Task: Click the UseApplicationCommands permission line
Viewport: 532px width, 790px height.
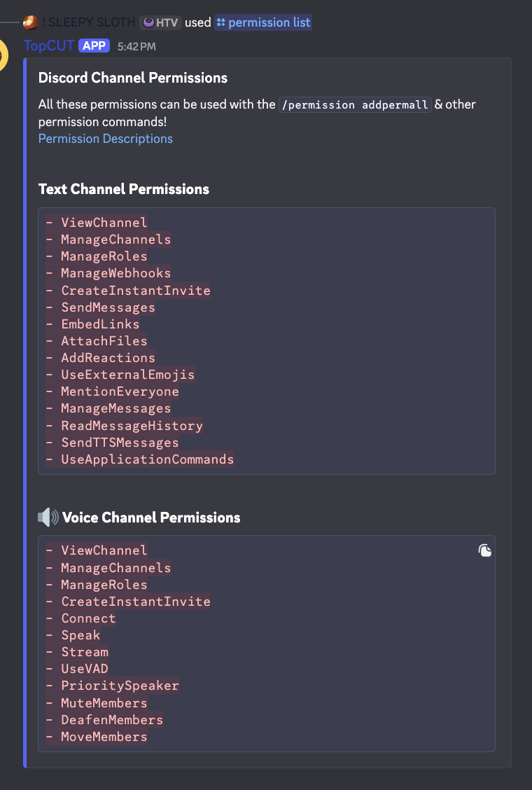Action: 140,459
